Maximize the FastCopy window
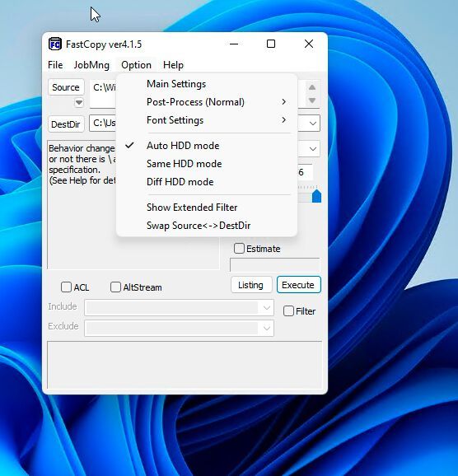 pos(271,44)
